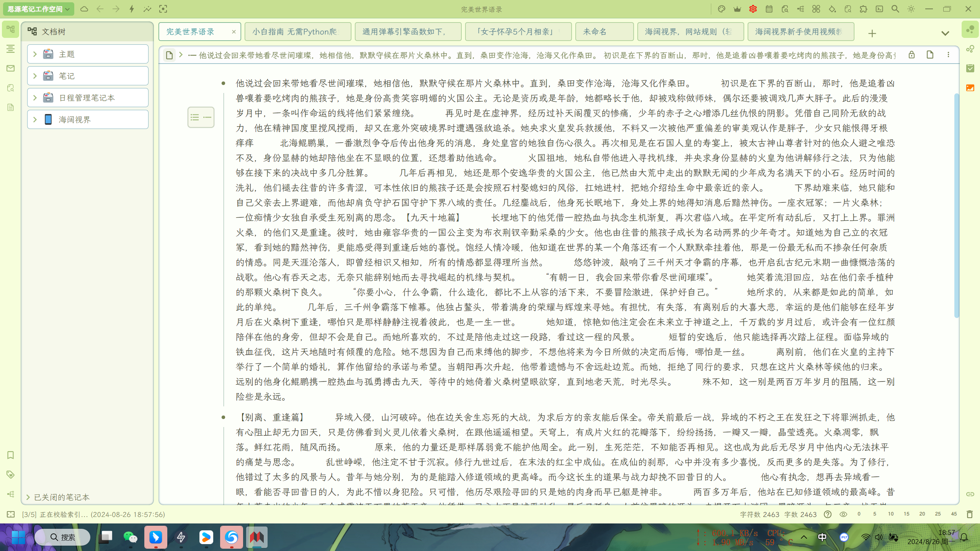Open the plugins marketplace puzzle icon

click(864, 9)
